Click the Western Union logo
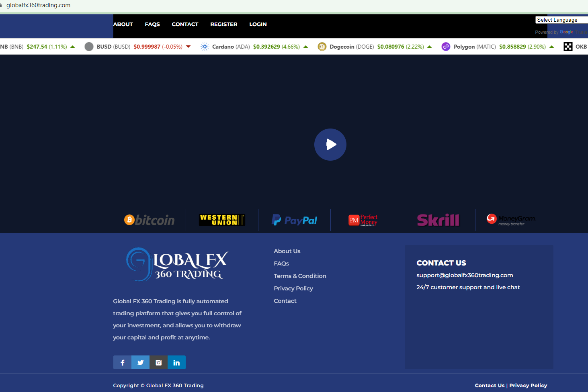The image size is (588, 392). pos(222,220)
